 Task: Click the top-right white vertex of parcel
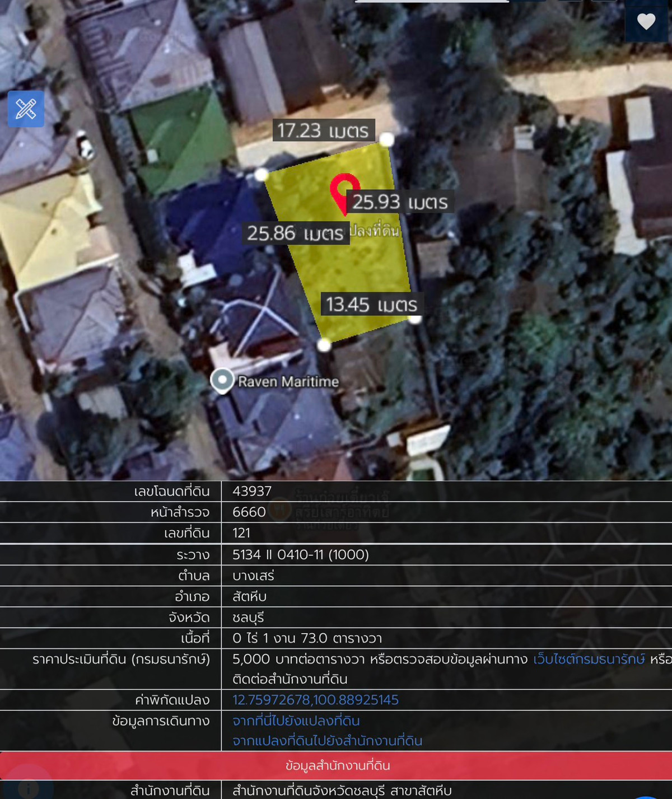pyautogui.click(x=386, y=138)
